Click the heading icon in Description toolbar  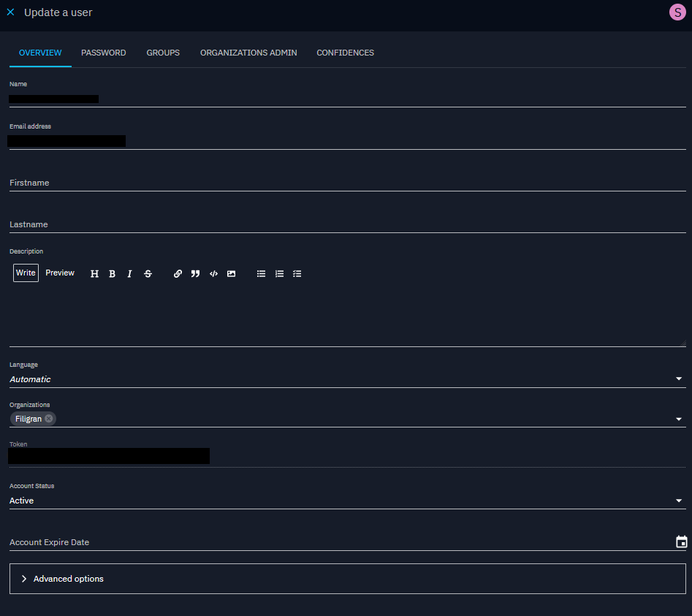coord(94,274)
